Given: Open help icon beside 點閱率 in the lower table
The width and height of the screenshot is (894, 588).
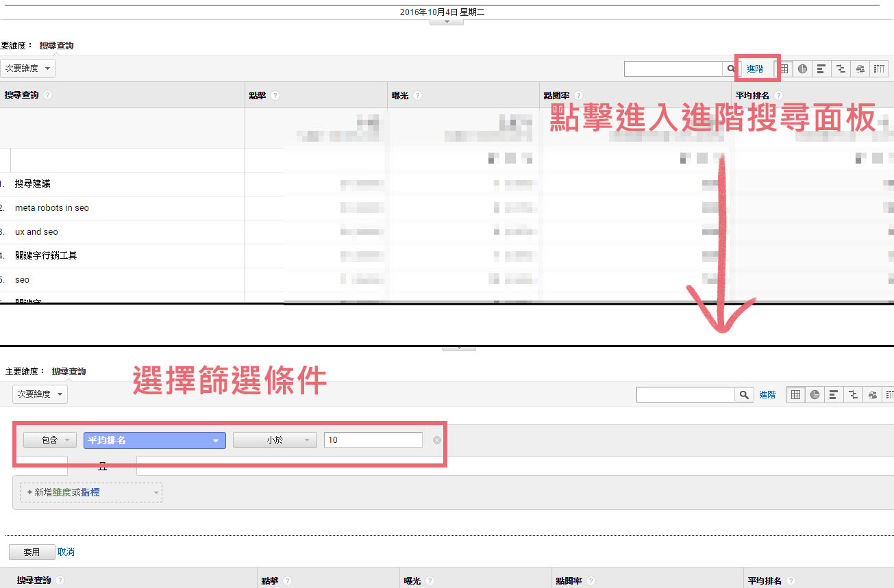Looking at the screenshot, I should (x=591, y=580).
